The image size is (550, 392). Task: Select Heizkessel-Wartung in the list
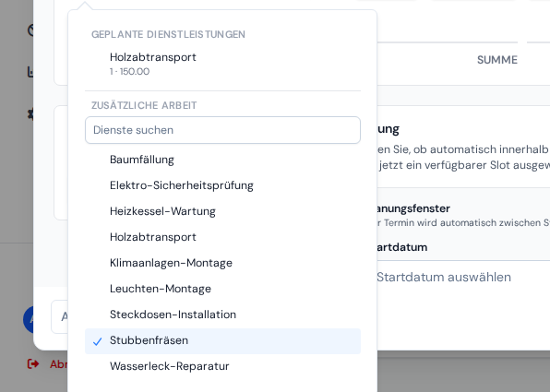pyautogui.click(x=222, y=211)
